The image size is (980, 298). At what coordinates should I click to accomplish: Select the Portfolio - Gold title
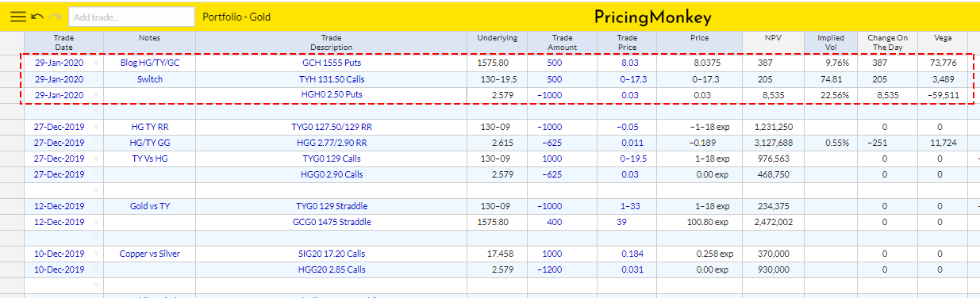[236, 17]
